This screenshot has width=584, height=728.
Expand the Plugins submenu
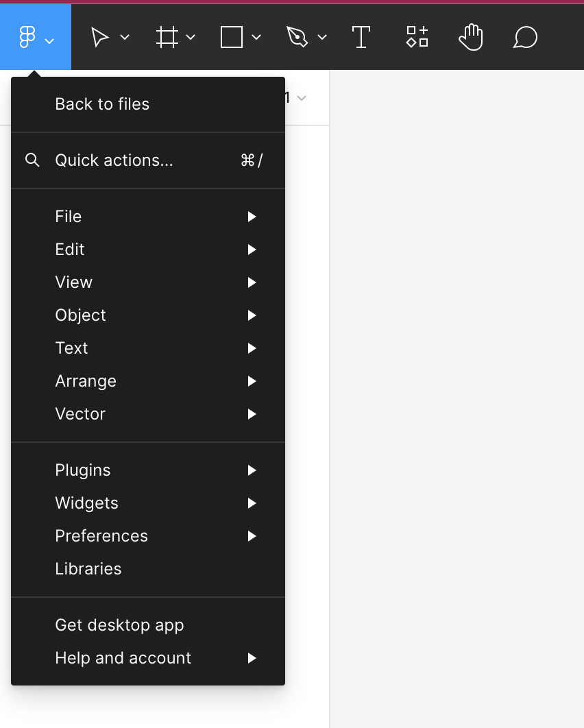[x=148, y=470]
